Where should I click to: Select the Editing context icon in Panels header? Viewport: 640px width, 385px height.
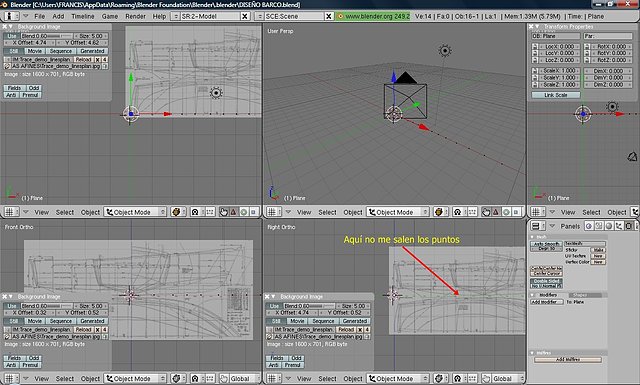[x=629, y=226]
